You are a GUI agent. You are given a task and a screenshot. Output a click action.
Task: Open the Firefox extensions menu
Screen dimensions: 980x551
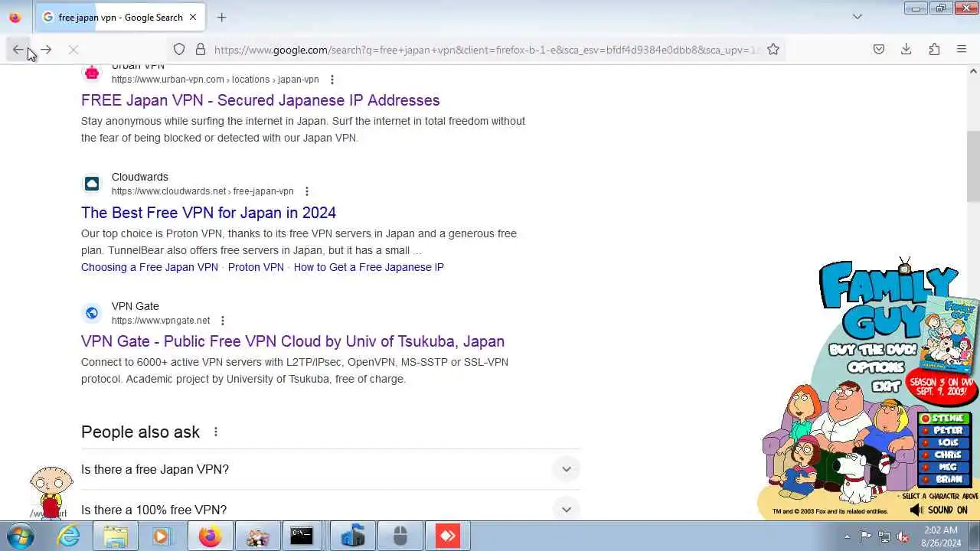point(934,50)
